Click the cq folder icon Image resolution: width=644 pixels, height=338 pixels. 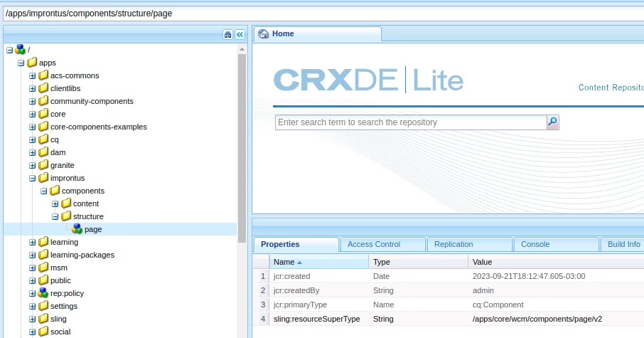tap(43, 139)
